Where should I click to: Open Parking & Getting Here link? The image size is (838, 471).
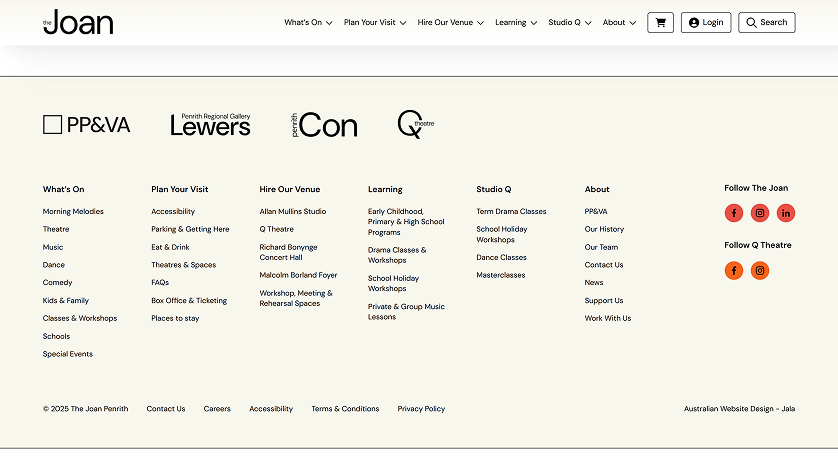click(x=190, y=229)
